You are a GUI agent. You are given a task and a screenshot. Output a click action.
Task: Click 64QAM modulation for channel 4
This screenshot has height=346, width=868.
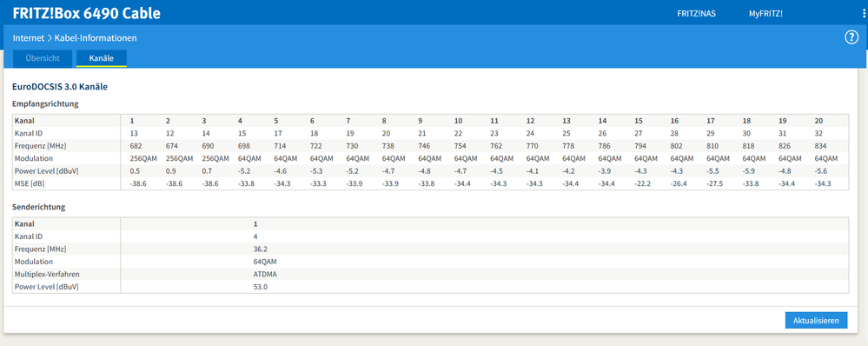pyautogui.click(x=249, y=158)
